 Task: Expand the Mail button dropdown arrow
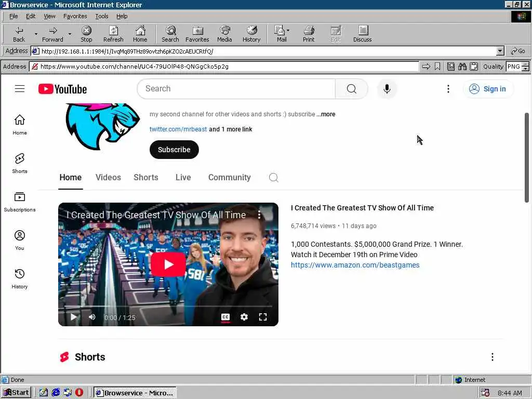[288, 31]
